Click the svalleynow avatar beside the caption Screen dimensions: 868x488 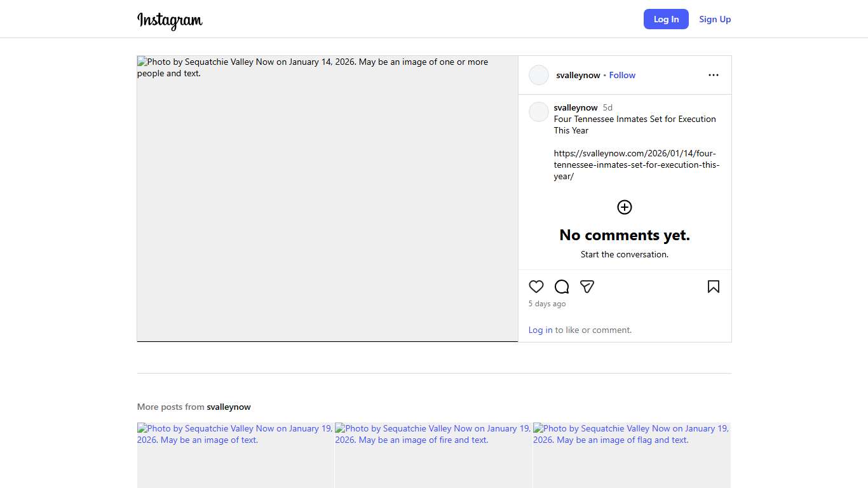tap(539, 112)
